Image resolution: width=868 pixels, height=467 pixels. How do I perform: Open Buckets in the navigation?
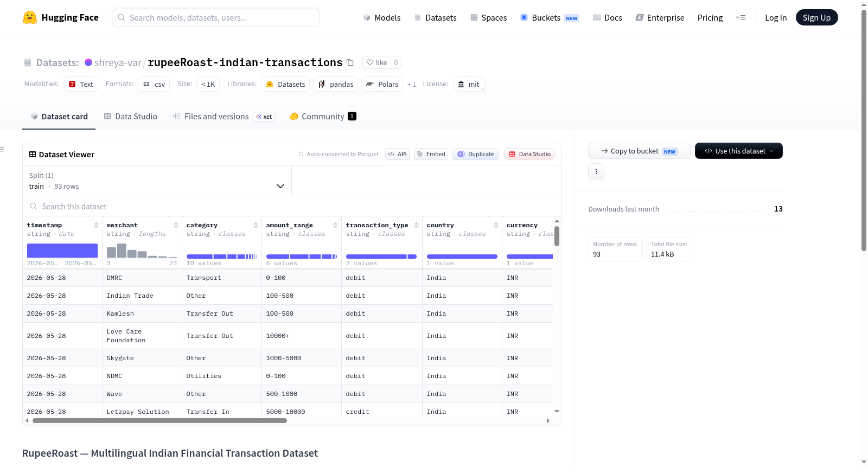point(550,17)
